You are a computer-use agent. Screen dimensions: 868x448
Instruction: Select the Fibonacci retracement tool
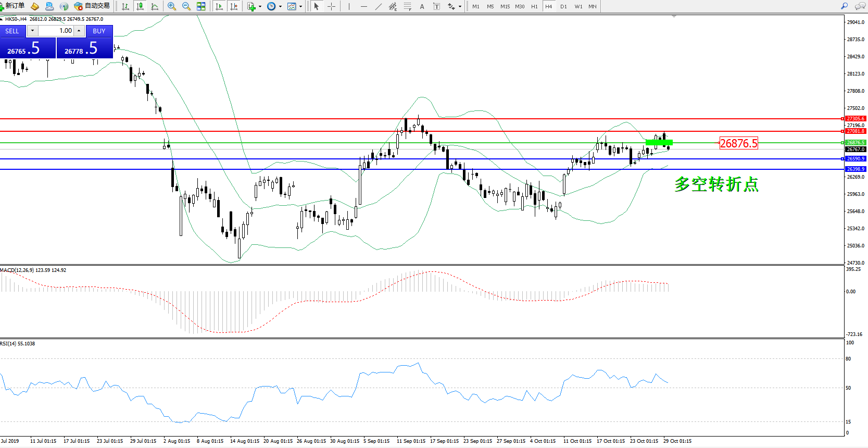408,6
